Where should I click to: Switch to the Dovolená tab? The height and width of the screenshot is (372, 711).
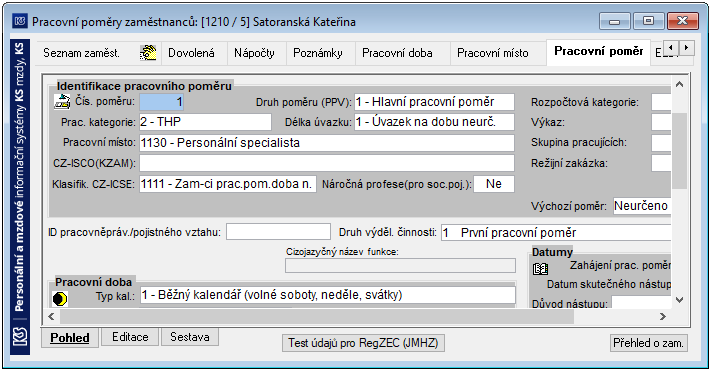(x=191, y=53)
